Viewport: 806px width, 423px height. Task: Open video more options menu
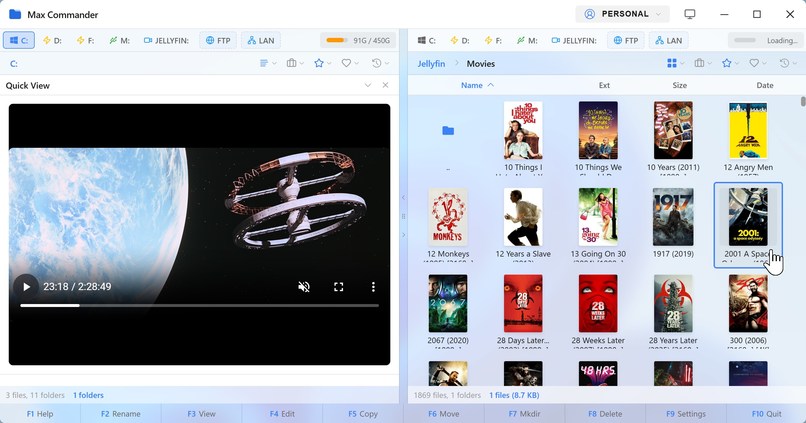(x=373, y=287)
